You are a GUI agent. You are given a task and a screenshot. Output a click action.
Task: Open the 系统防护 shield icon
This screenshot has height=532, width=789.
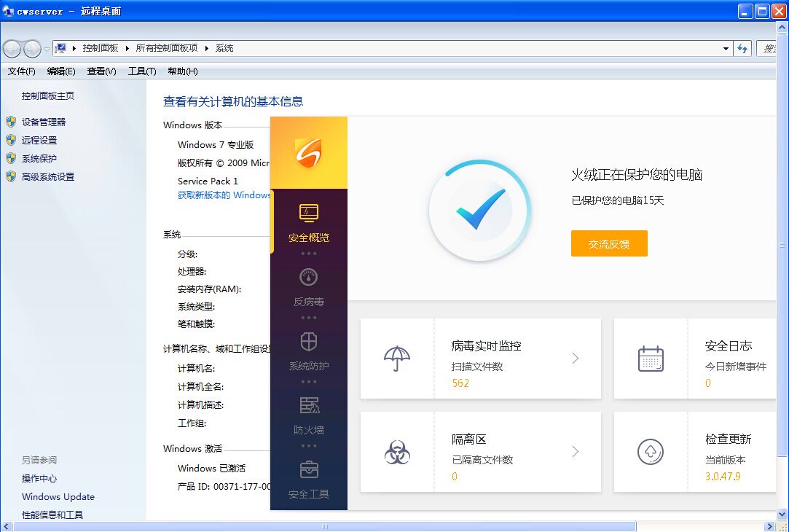click(309, 341)
